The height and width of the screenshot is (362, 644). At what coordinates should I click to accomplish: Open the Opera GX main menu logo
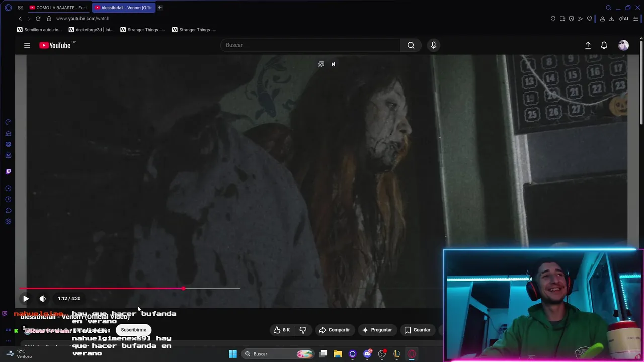(8, 8)
